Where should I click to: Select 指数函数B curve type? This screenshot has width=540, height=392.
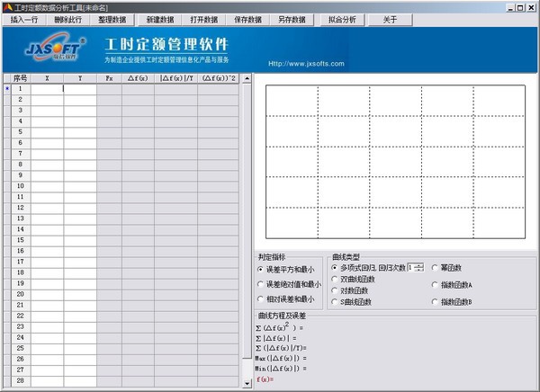452,302
